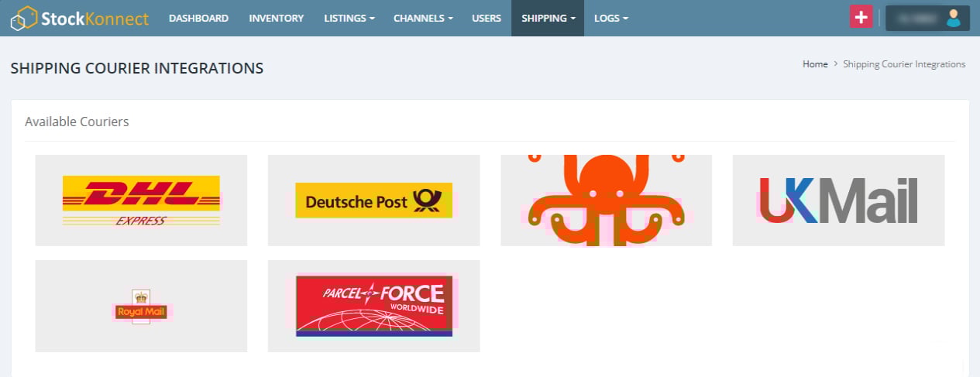
Task: Follow the Home breadcrumb link
Action: click(x=815, y=64)
